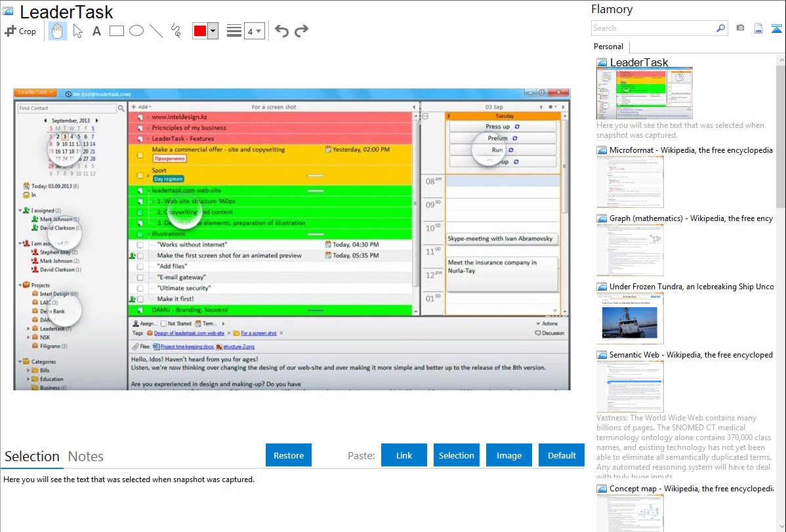Image resolution: width=786 pixels, height=532 pixels.
Task: Click the line thickness icon
Action: [234, 31]
